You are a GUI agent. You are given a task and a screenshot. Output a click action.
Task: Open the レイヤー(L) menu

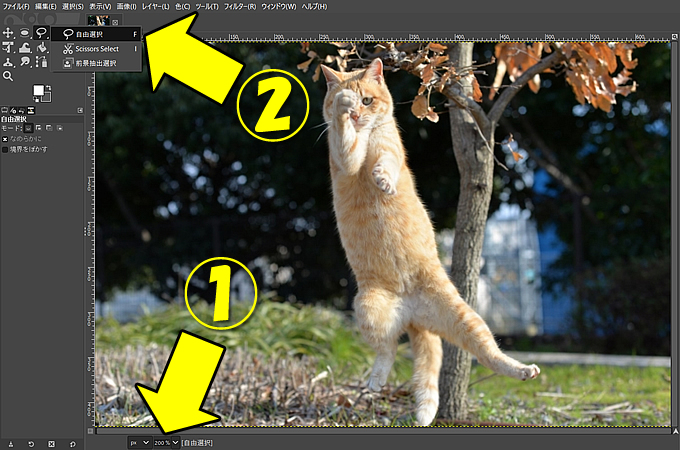[x=156, y=7]
